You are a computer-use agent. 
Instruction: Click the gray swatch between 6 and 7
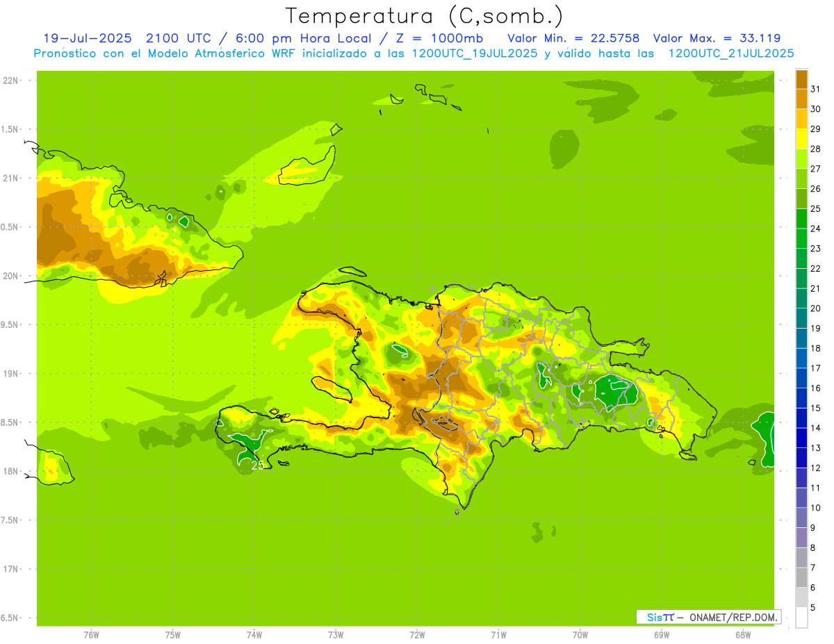click(801, 578)
